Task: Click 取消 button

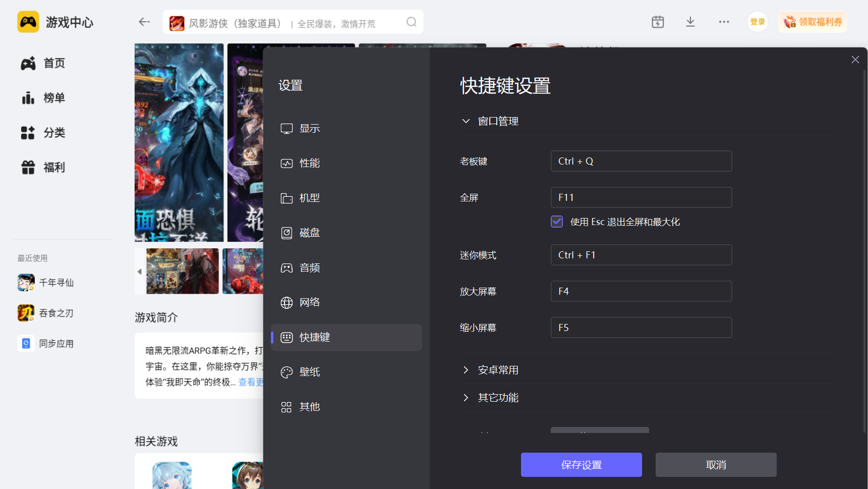Action: tap(716, 465)
